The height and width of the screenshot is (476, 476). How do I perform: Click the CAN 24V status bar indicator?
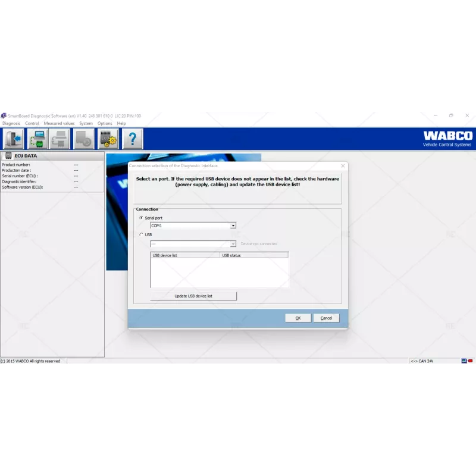point(424,361)
